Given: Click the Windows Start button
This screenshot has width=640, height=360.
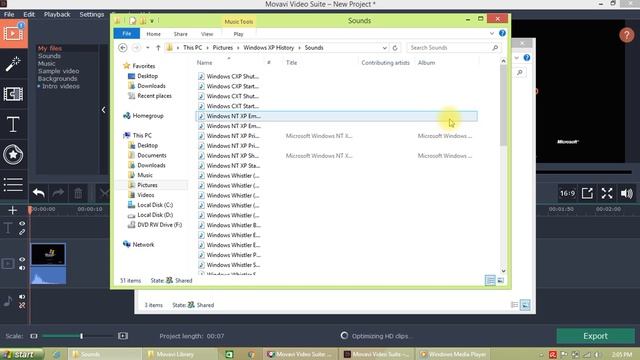Looking at the screenshot, I should pyautogui.click(x=21, y=354).
